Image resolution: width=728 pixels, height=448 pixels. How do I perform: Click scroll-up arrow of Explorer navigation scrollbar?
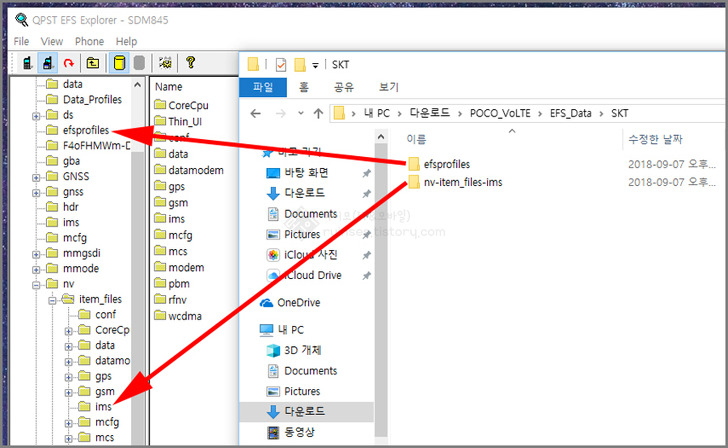381,136
